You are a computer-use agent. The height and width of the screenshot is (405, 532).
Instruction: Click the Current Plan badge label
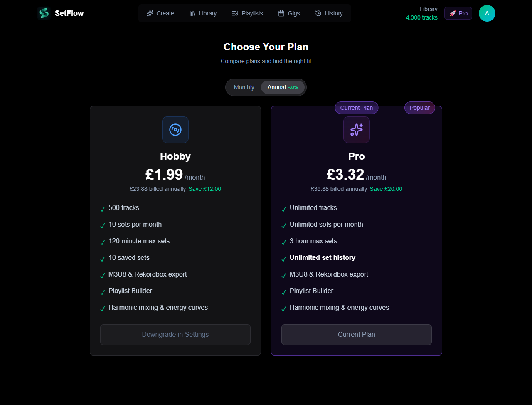(357, 108)
